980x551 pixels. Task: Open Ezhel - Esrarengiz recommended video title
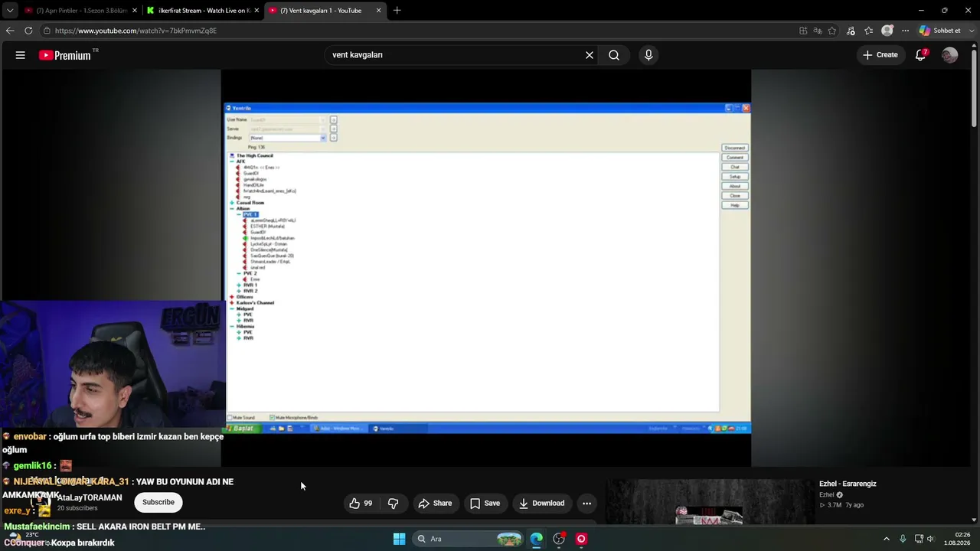pos(848,484)
